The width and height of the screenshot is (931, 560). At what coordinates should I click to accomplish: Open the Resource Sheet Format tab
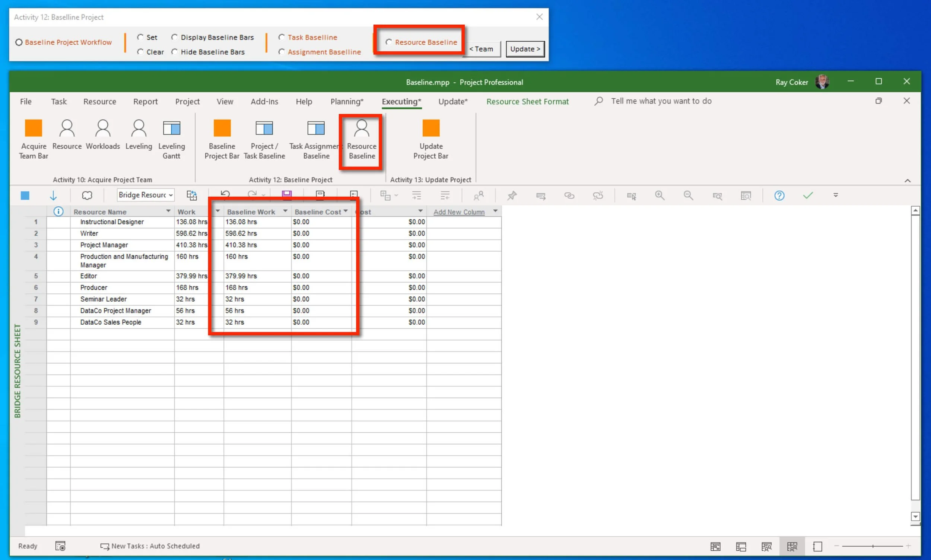click(x=527, y=101)
